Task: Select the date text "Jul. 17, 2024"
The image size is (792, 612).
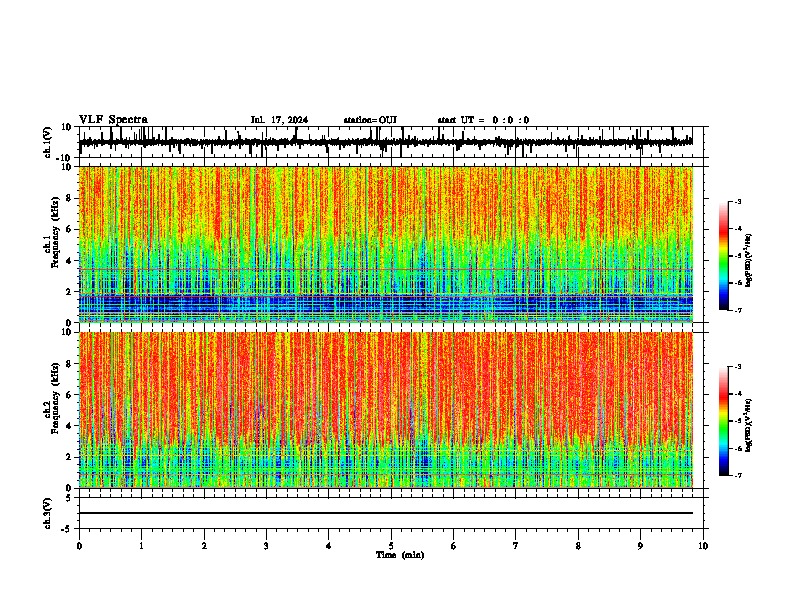Action: click(x=279, y=120)
